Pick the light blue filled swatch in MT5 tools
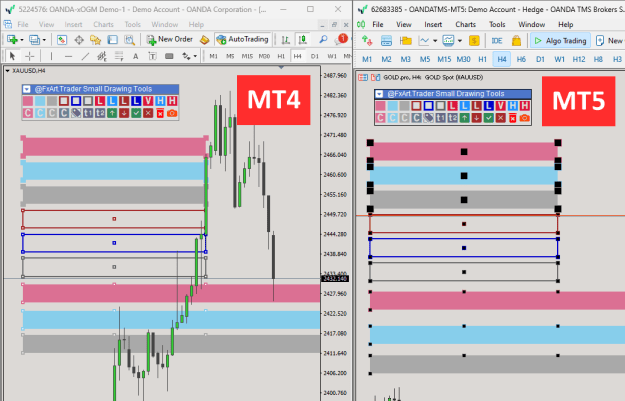625x401 pixels. point(393,106)
